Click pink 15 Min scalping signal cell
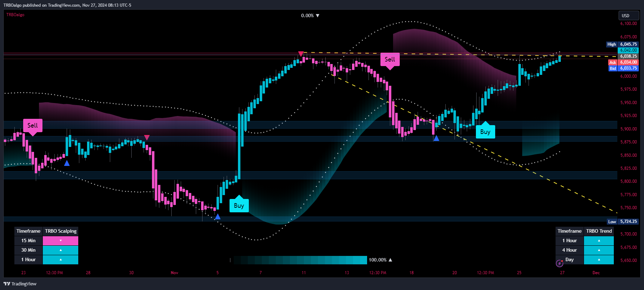The width and height of the screenshot is (644, 290). click(x=60, y=241)
